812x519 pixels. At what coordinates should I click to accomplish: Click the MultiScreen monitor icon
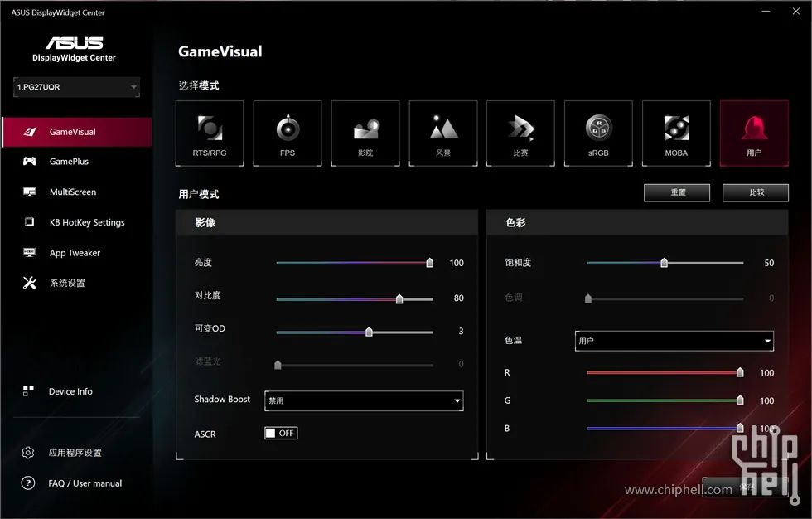(x=30, y=192)
